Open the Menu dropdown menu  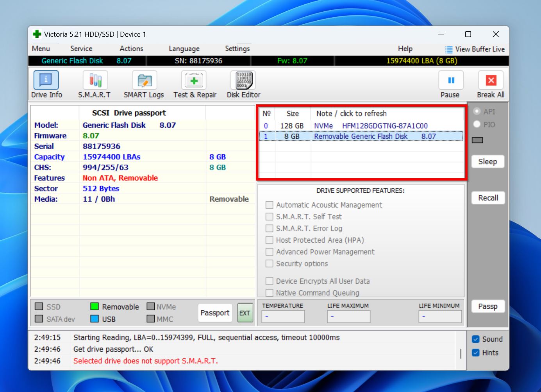click(41, 48)
